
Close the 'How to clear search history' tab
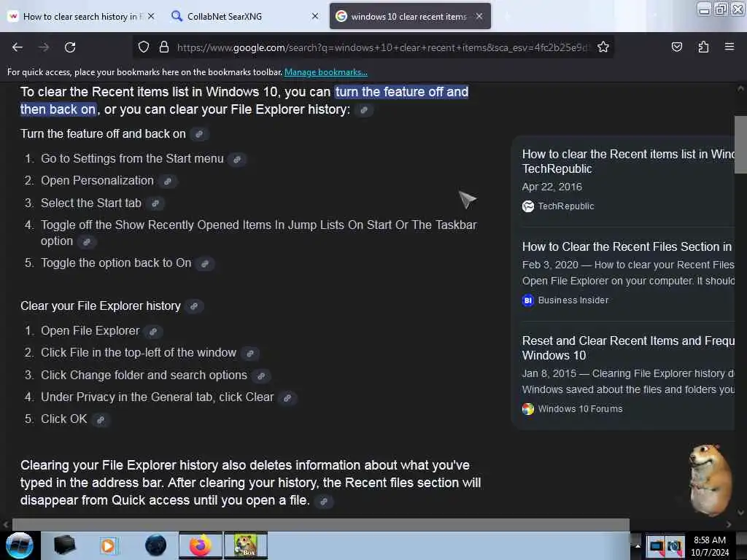(x=151, y=16)
